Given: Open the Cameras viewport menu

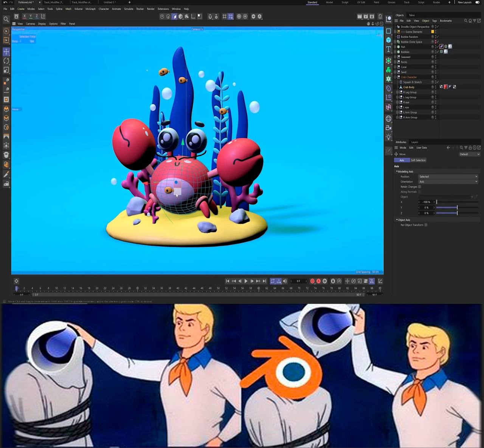Looking at the screenshot, I should coord(30,24).
